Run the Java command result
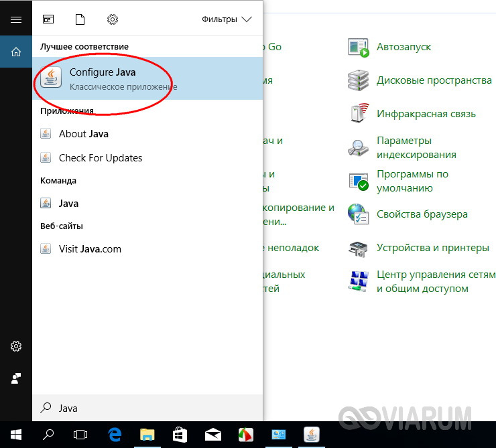Screen dimensions: 496x448 click(x=147, y=203)
